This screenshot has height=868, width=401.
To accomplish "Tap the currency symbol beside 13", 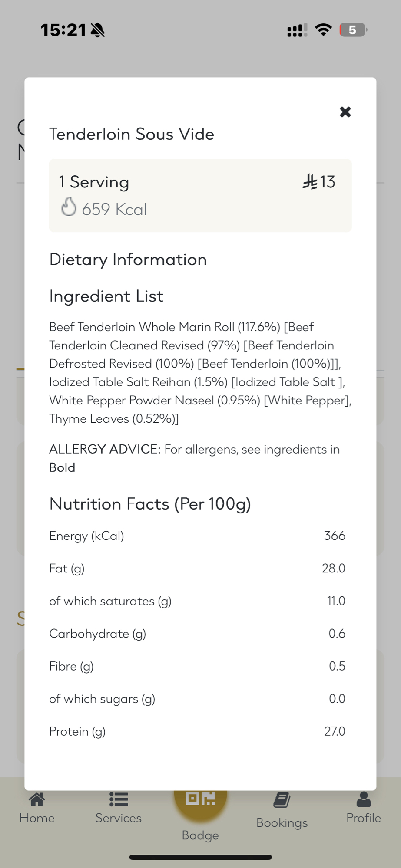I will click(310, 182).
